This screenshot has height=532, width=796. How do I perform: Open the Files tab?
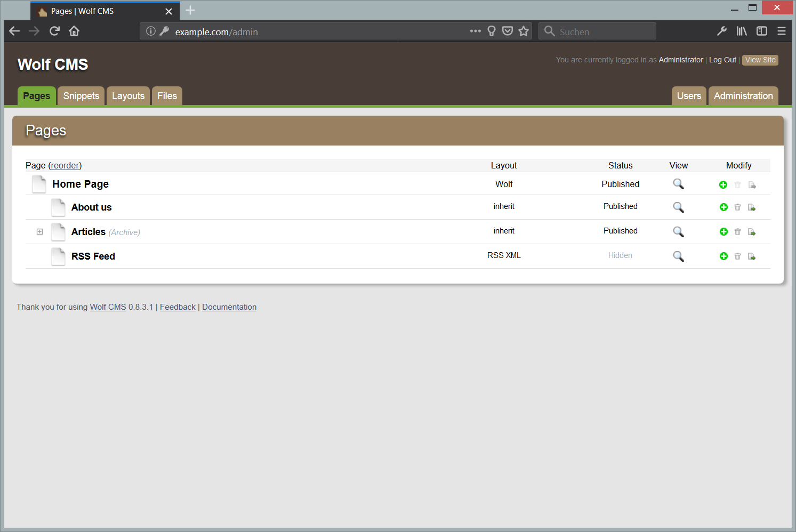click(167, 96)
